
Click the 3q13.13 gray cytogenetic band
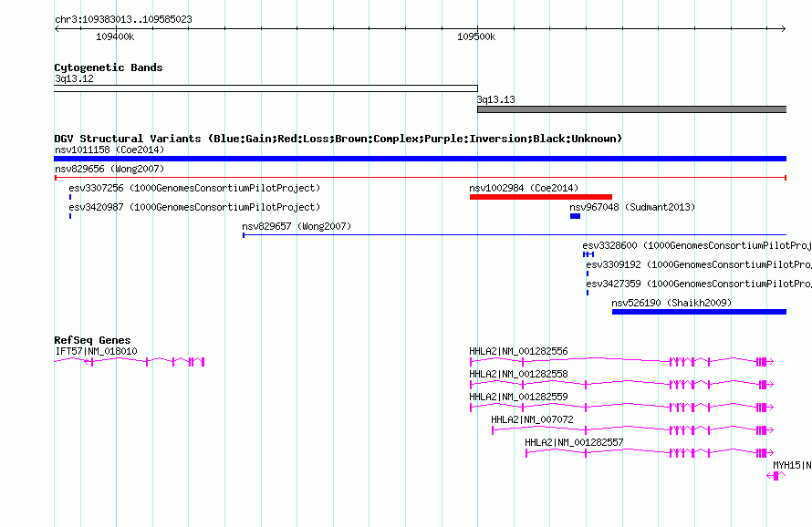click(x=631, y=109)
